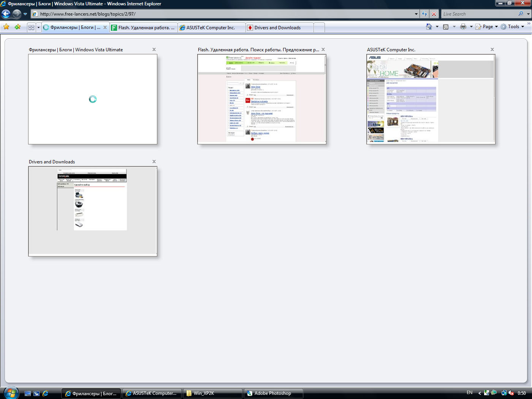532x399 pixels.
Task: Switch to Adobe Photoshop in the taskbar
Action: pos(274,393)
